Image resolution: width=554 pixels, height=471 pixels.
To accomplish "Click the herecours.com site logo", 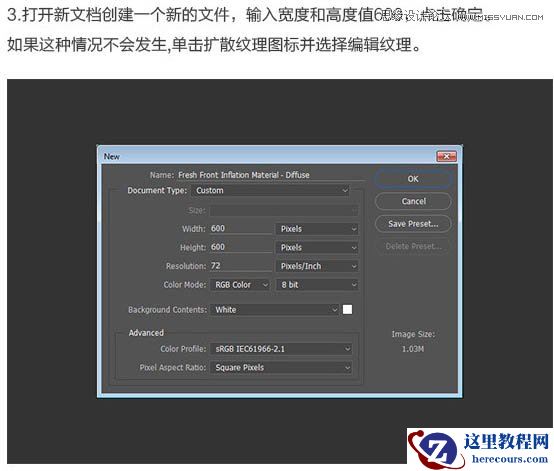I will click(x=480, y=449).
